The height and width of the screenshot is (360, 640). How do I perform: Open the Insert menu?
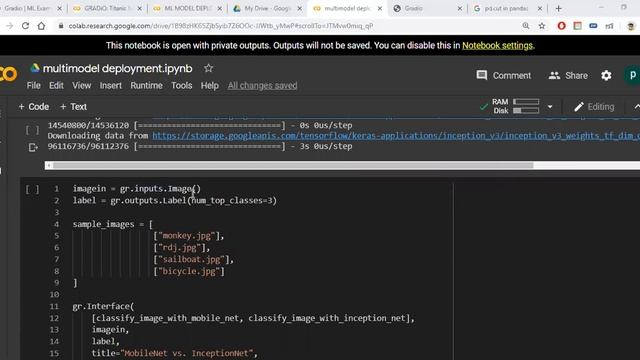point(111,85)
